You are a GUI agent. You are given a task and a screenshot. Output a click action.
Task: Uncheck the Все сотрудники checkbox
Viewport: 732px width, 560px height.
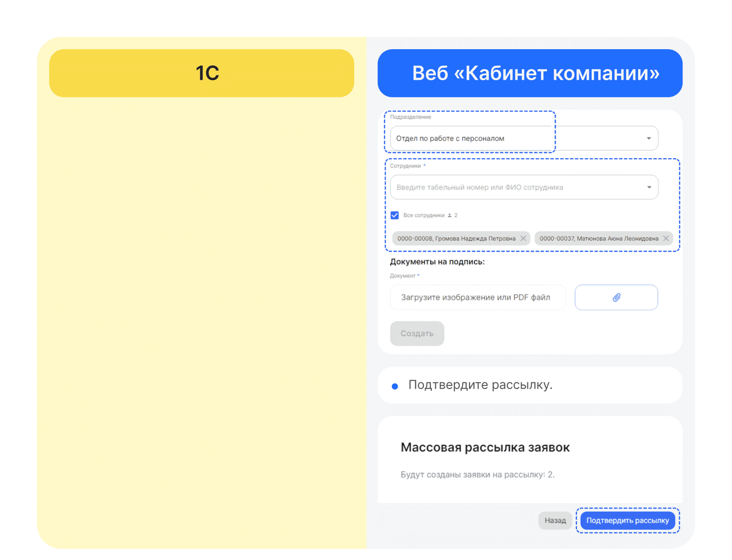[395, 215]
